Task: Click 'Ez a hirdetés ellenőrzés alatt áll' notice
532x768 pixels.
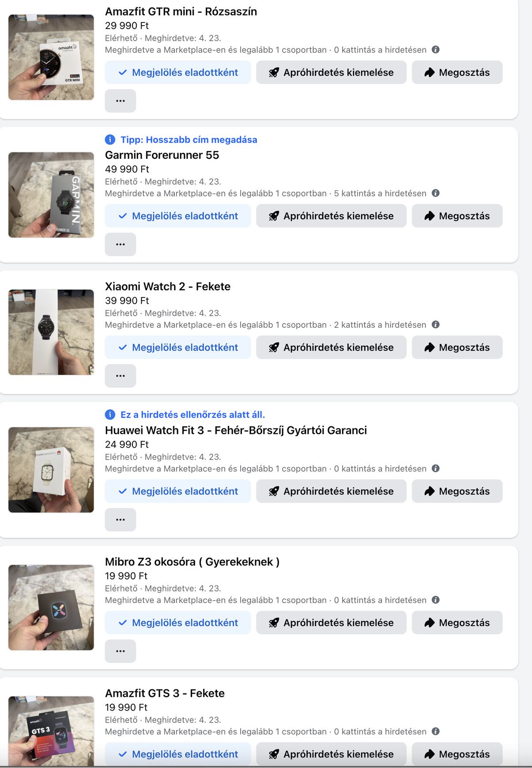Action: pyautogui.click(x=192, y=415)
